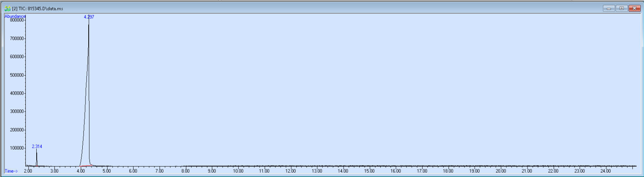The height and width of the screenshot is (177, 644).
Task: Click the 10.00 time axis label
Action: pos(238,171)
